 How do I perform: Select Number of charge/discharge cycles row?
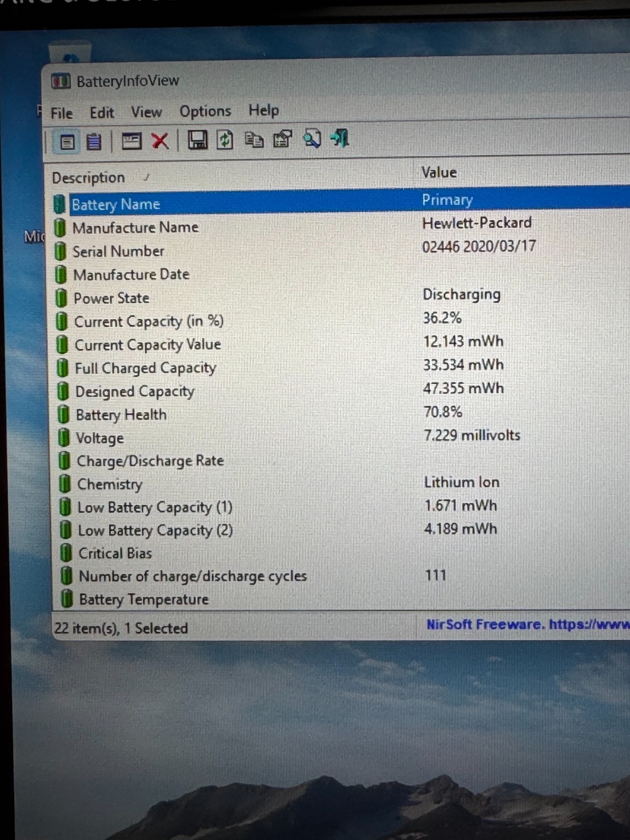click(x=341, y=576)
